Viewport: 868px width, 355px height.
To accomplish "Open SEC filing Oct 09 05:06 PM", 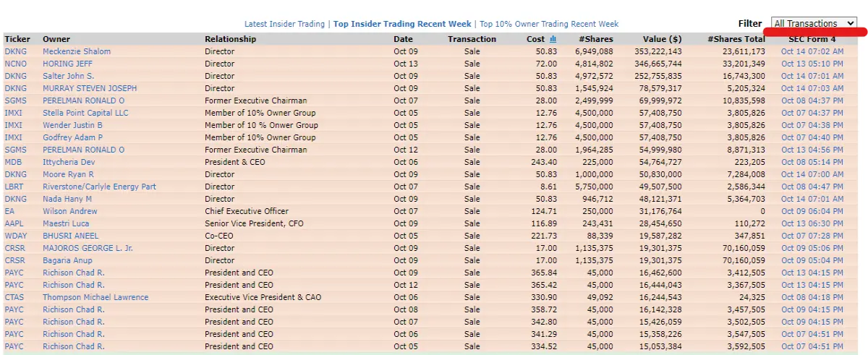I will coord(812,248).
